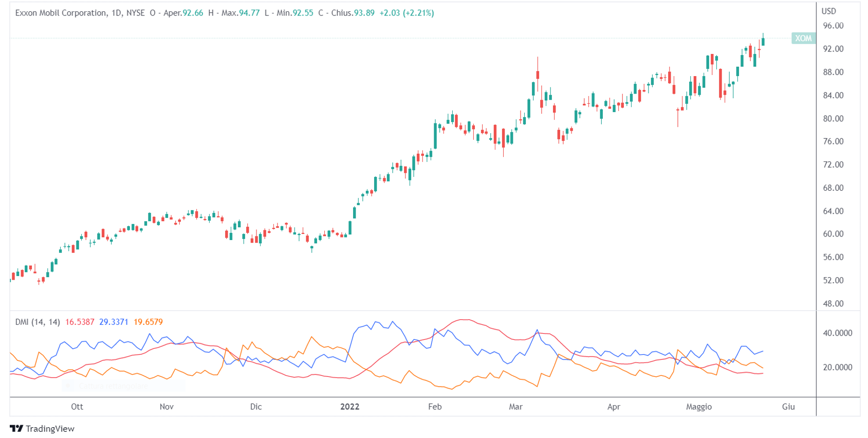Click the Giu label on time axis

pyautogui.click(x=788, y=407)
